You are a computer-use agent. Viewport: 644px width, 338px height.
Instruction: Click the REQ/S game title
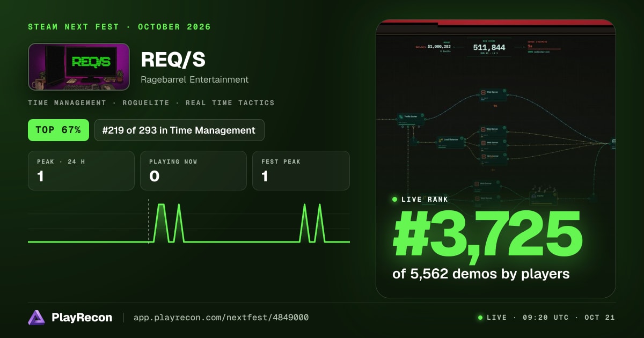tap(173, 60)
